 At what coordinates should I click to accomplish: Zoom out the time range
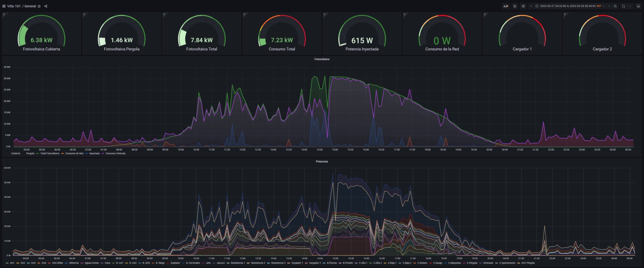coord(615,6)
